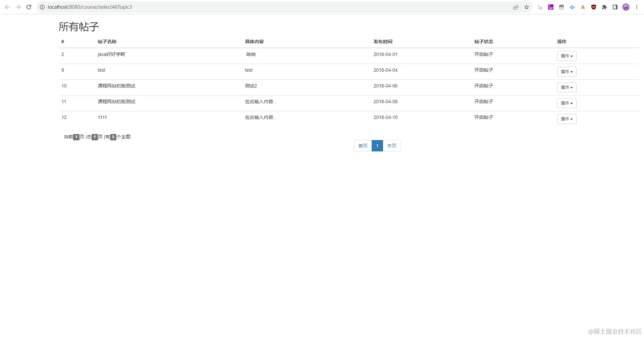Open the cursor-blocked extension icon
This screenshot has height=337, width=644.
coord(540,7)
